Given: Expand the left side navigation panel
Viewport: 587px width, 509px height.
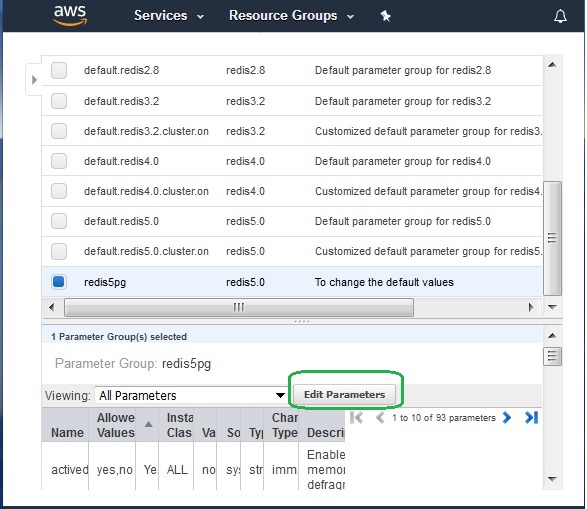Looking at the screenshot, I should tap(34, 80).
